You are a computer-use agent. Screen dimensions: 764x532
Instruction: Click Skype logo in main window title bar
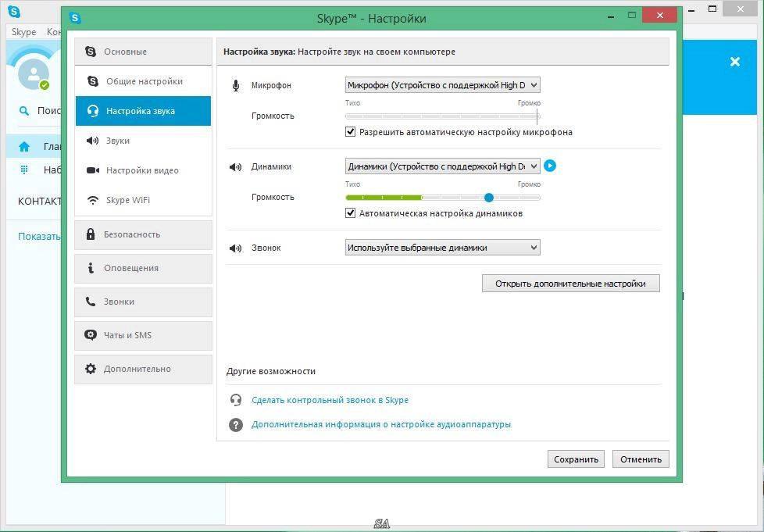tap(15, 11)
